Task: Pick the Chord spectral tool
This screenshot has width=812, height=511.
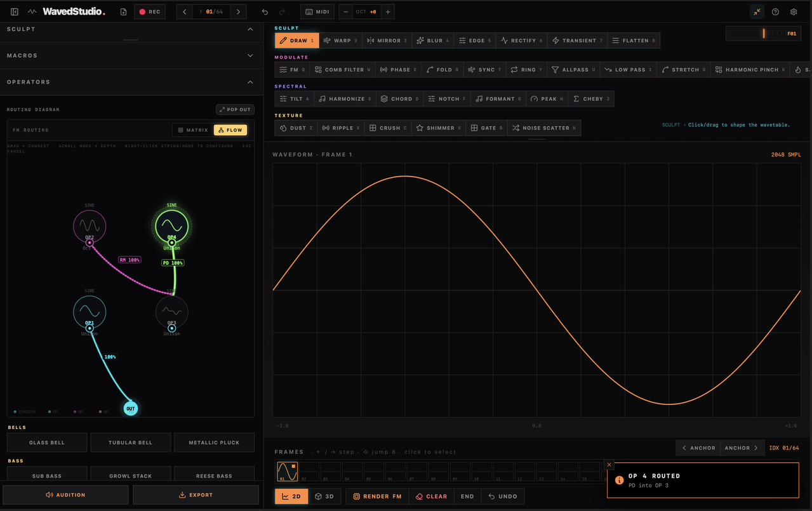Action: click(399, 99)
